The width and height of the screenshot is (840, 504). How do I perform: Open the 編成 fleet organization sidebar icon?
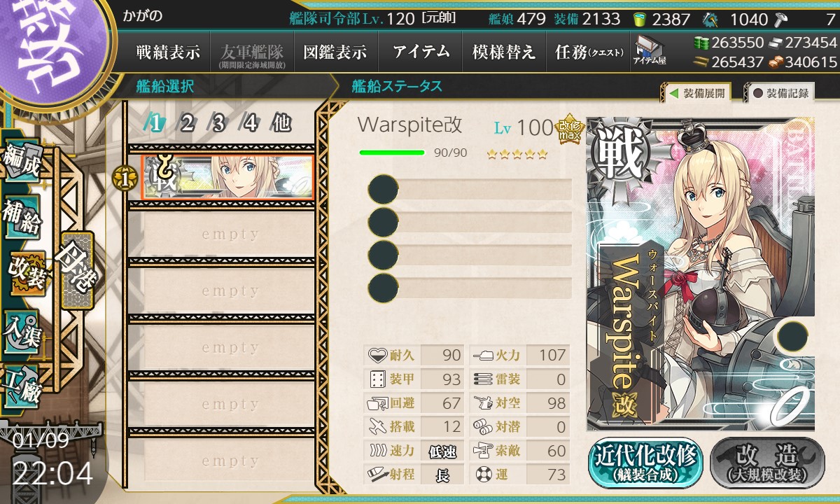click(21, 161)
